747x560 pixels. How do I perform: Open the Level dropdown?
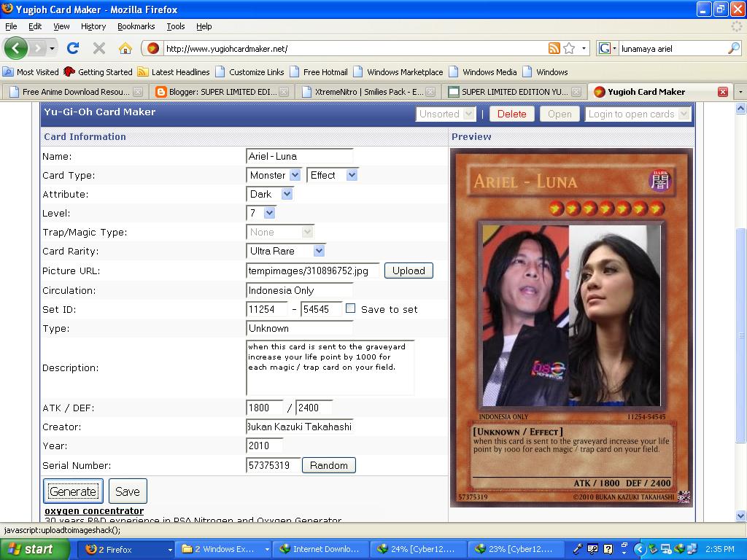260,214
